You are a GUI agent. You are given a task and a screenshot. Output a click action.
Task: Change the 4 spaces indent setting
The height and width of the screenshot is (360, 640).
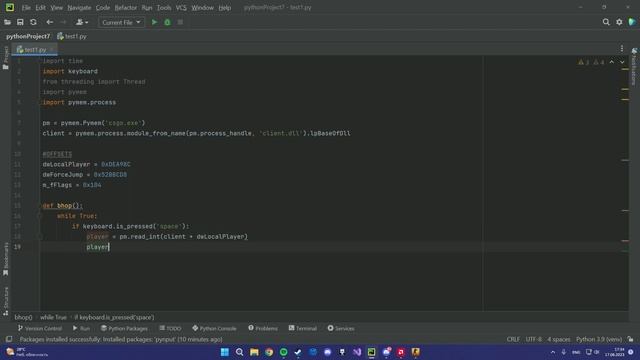(x=559, y=339)
